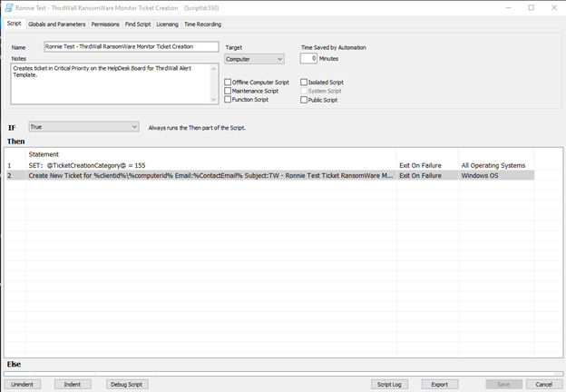The height and width of the screenshot is (392, 566).
Task: Enable the Function Script checkbox
Action: [x=228, y=99]
